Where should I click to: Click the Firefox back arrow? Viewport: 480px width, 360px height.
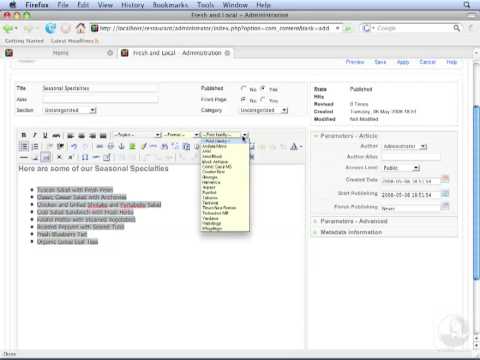pyautogui.click(x=8, y=28)
